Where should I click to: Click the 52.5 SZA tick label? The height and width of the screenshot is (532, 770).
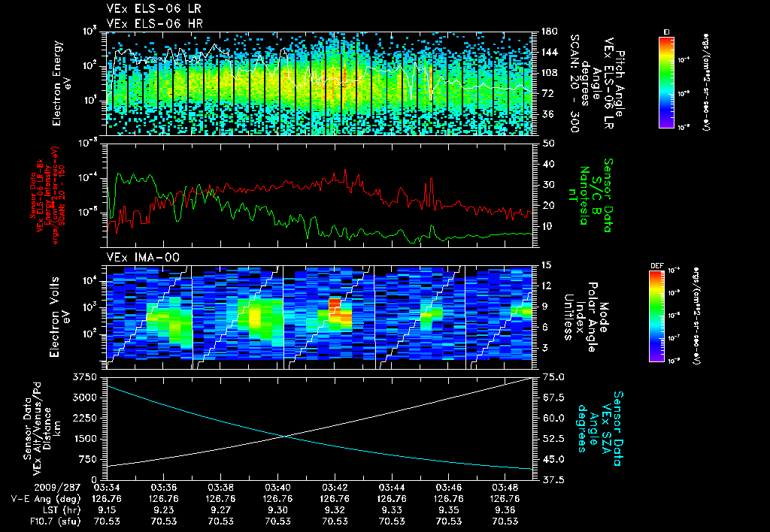click(553, 439)
